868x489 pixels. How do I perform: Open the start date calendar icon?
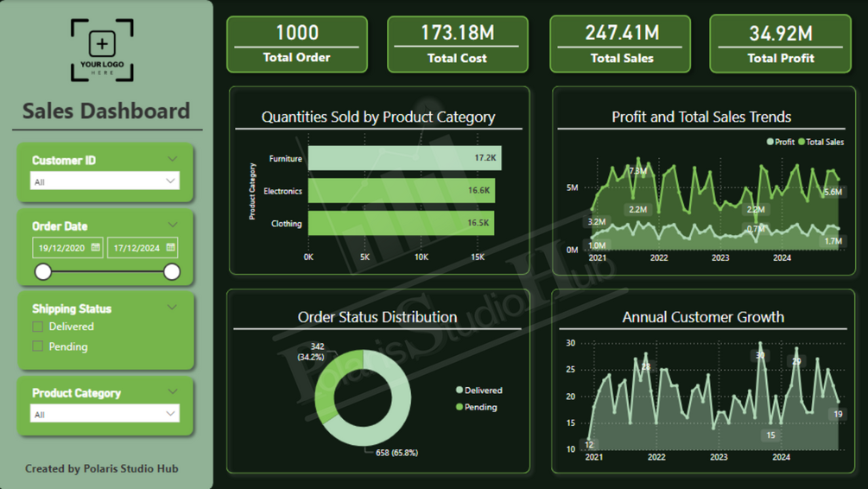(x=95, y=247)
